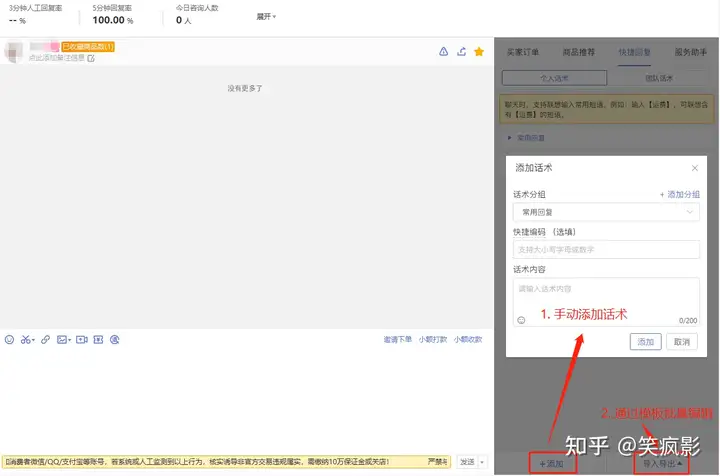
Task: Open the 导入导出 menu at panel bottom
Action: pyautogui.click(x=662, y=464)
